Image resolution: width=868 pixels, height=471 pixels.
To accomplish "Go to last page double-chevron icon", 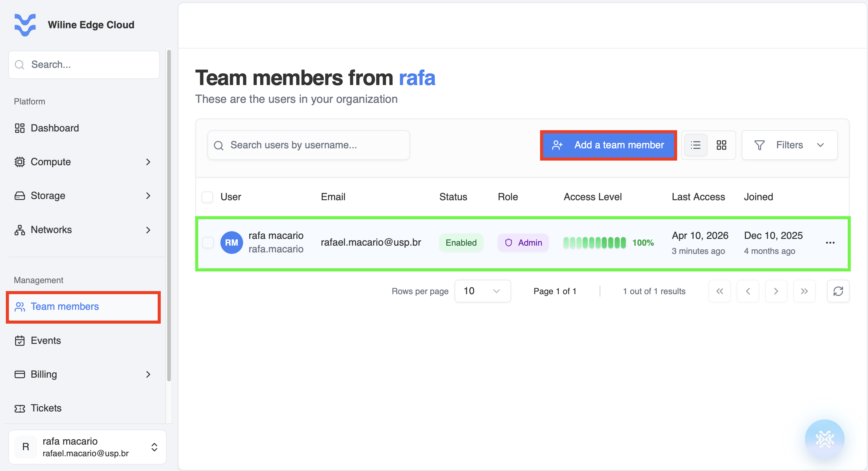I will 804,291.
